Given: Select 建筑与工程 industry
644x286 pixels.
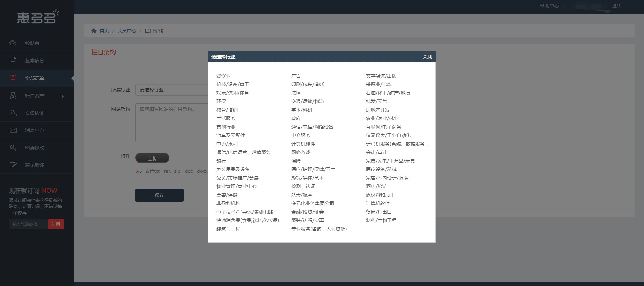Looking at the screenshot, I should pyautogui.click(x=228, y=229).
